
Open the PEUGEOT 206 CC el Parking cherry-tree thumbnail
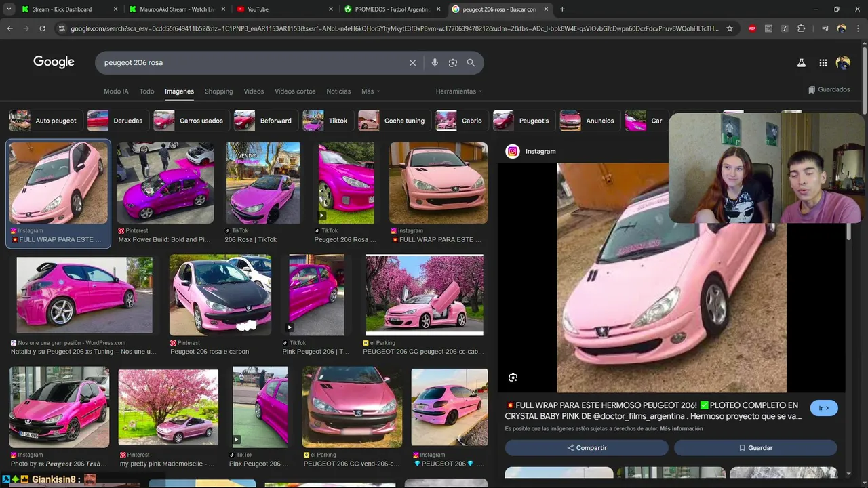[425, 295]
